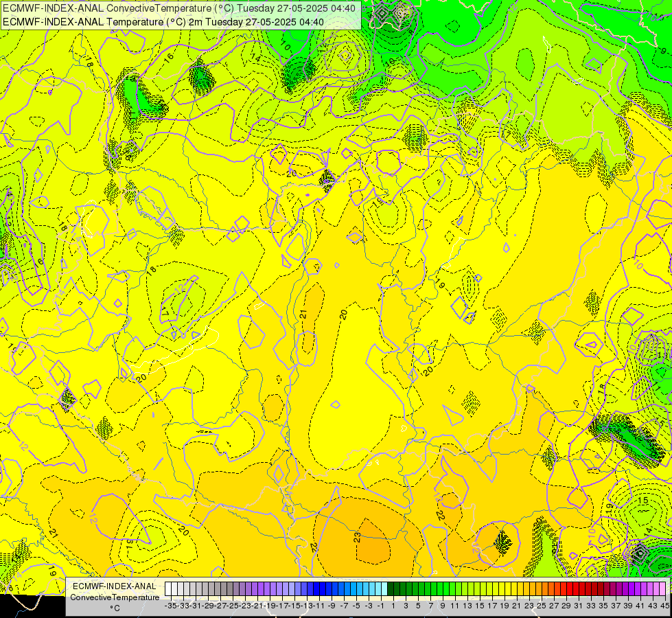Click the -1 value on the legend scale
Image resolution: width=672 pixels, height=618 pixels.
381,606
